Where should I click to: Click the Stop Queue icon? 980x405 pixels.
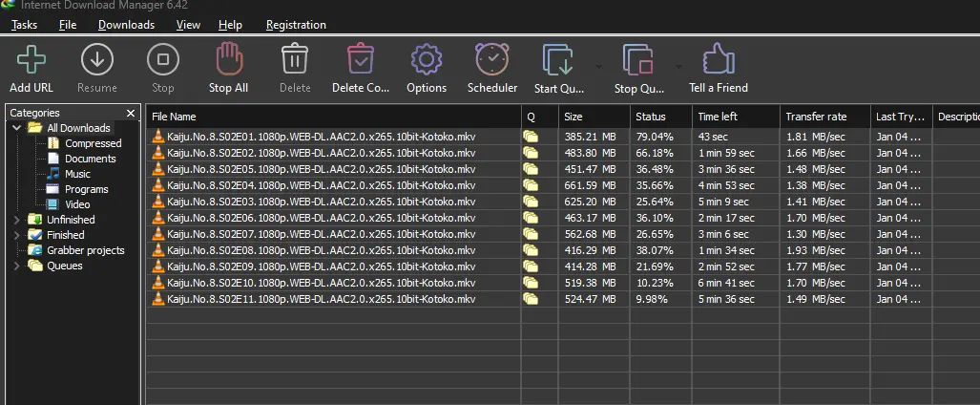[x=638, y=60]
